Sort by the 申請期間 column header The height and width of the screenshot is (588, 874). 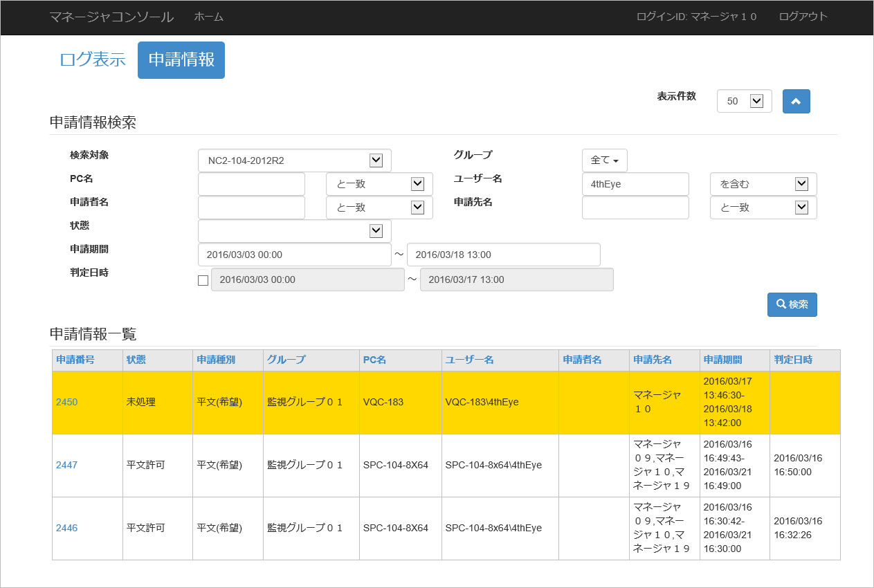pos(722,360)
